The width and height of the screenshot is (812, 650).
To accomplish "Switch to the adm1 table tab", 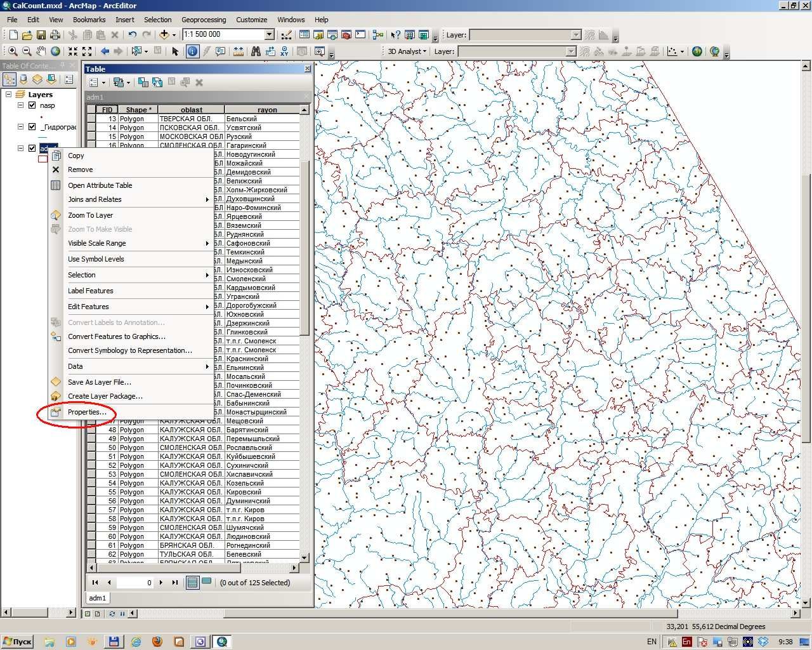I will click(x=98, y=598).
